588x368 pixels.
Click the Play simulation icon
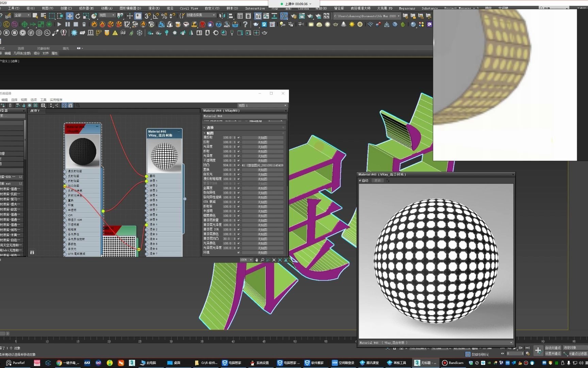pyautogui.click(x=59, y=24)
